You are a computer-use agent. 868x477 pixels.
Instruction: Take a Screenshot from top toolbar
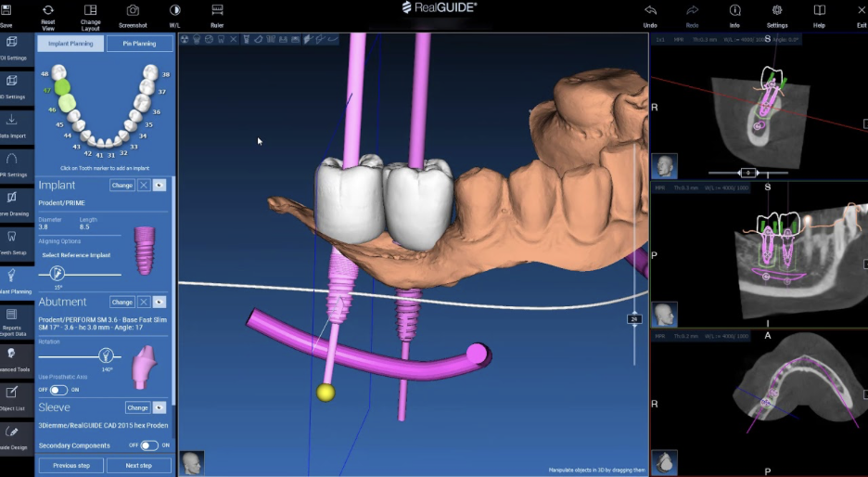point(133,14)
